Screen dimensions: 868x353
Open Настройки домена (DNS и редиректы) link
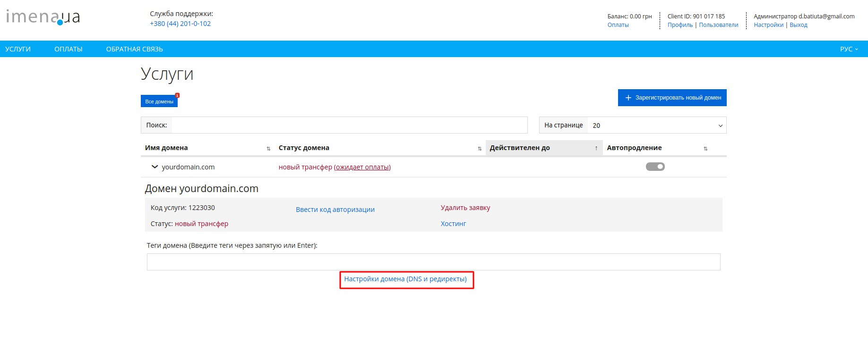405,279
